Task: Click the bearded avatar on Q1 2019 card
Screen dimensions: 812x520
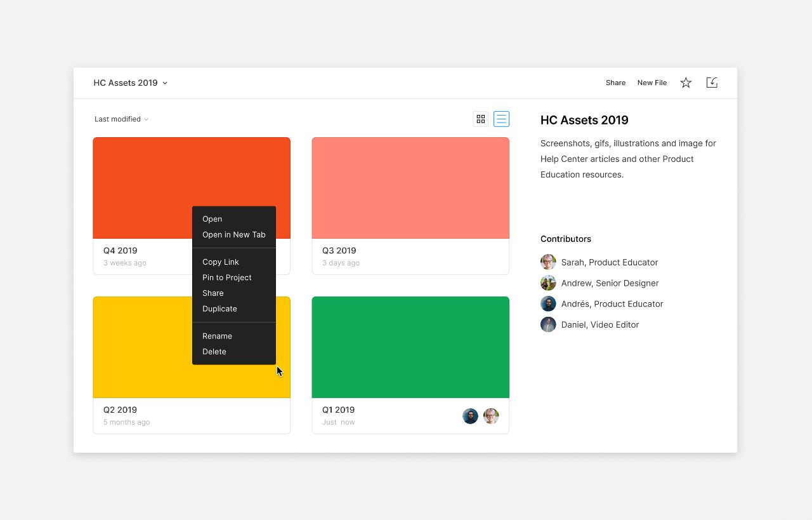Action: click(x=470, y=416)
